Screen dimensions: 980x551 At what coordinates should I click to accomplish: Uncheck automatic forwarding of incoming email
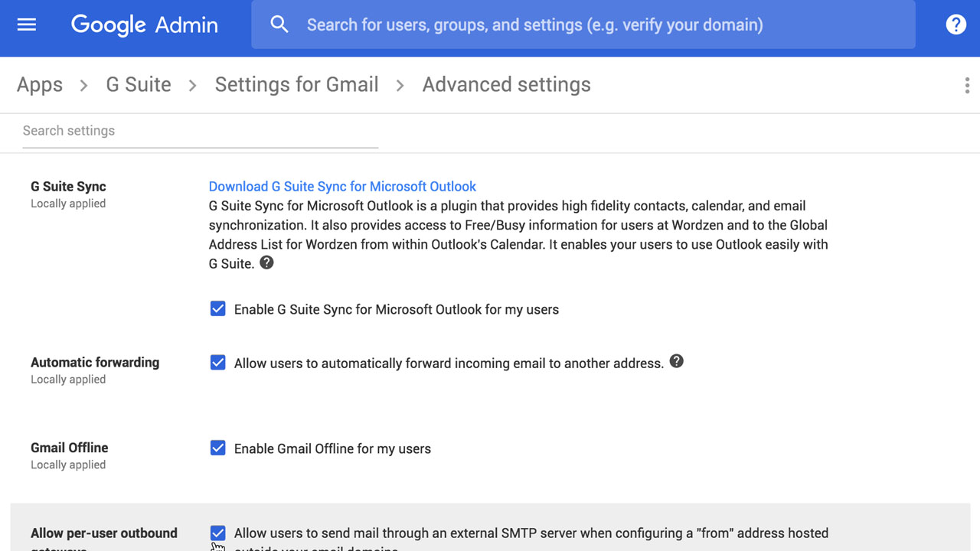217,362
